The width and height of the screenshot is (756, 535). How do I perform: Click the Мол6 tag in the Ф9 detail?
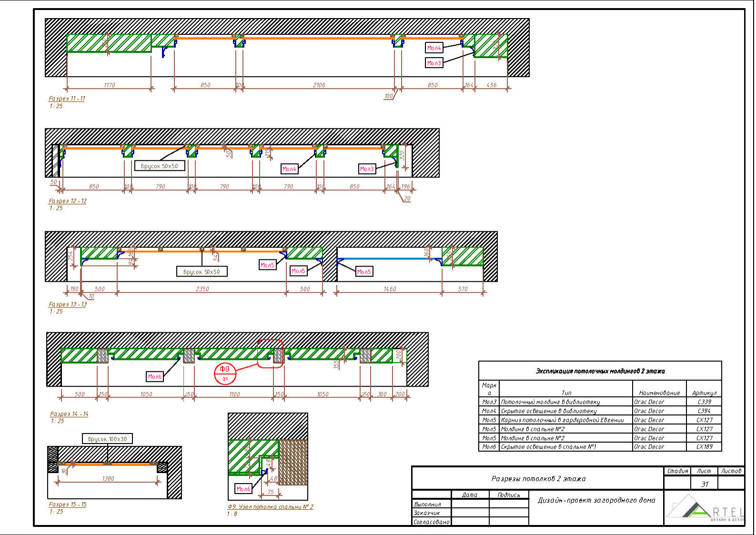coord(243,489)
